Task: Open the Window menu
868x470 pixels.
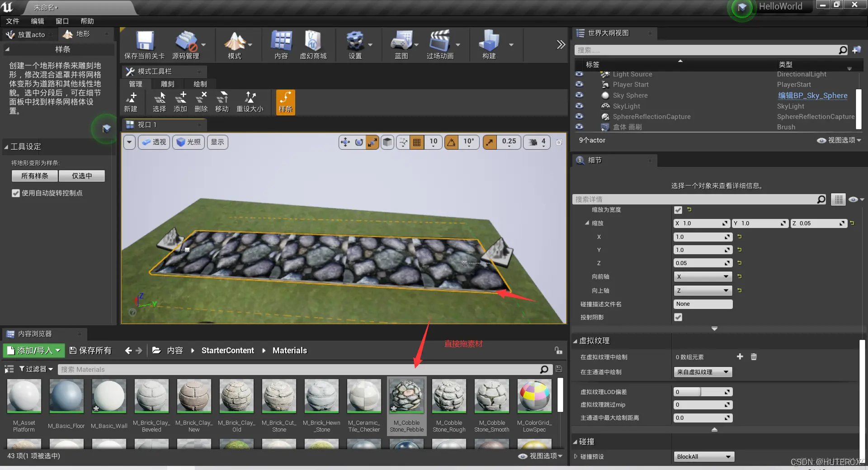Action: 62,21
